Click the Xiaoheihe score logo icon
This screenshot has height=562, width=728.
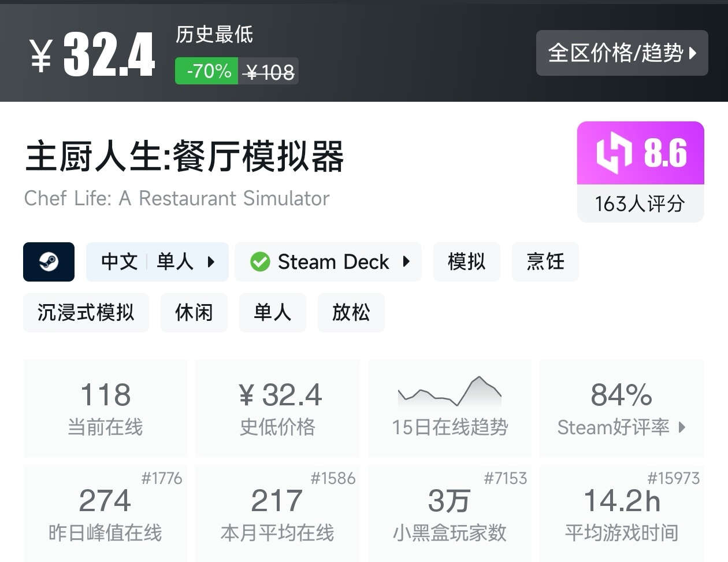coord(615,153)
